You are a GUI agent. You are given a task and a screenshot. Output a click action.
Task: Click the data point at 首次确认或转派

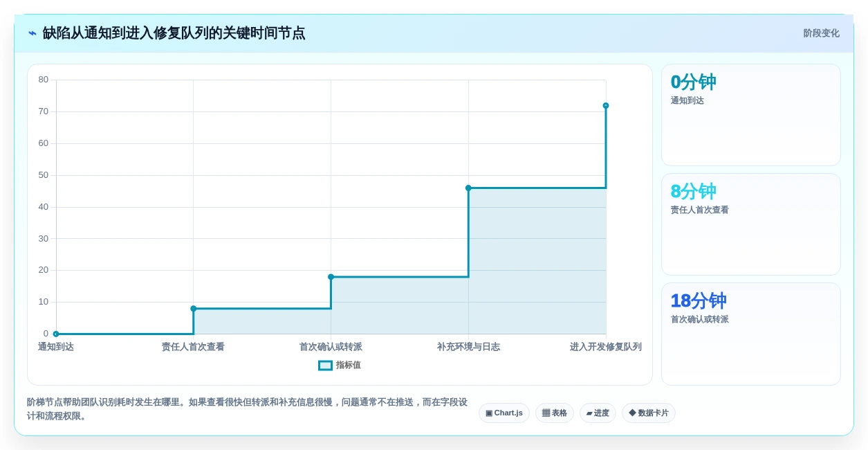(x=331, y=277)
